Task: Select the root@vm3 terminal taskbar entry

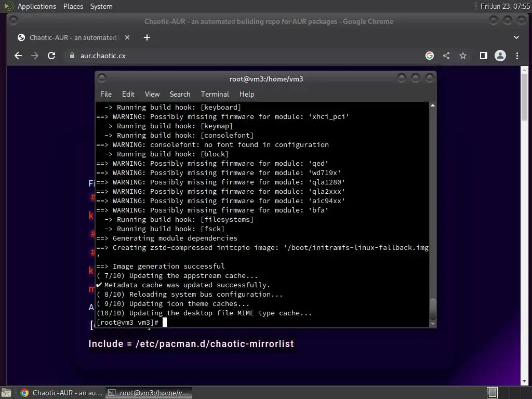Action: pos(149,393)
